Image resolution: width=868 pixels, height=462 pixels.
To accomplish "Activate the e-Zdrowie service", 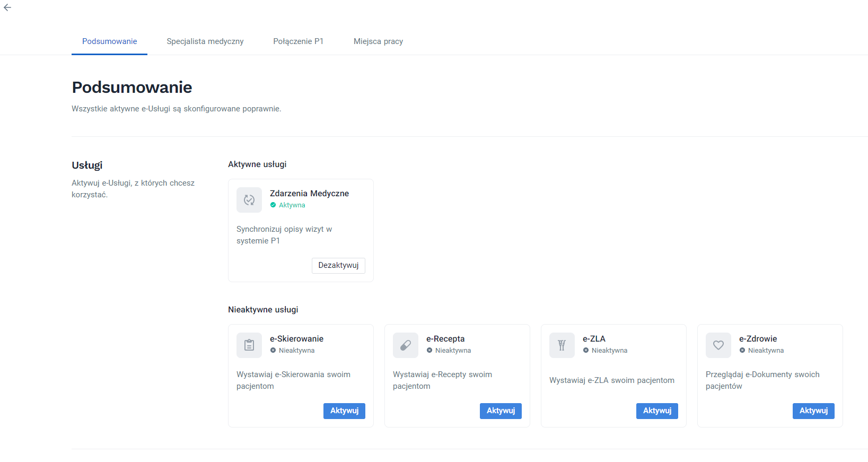I will (x=813, y=411).
